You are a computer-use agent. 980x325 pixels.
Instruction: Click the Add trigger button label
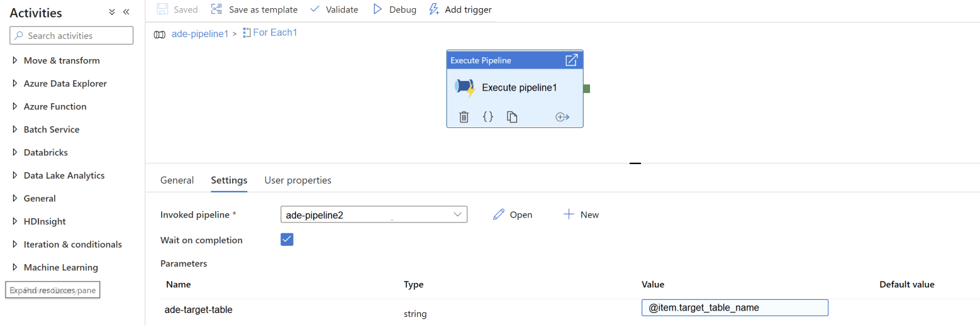pos(468,9)
